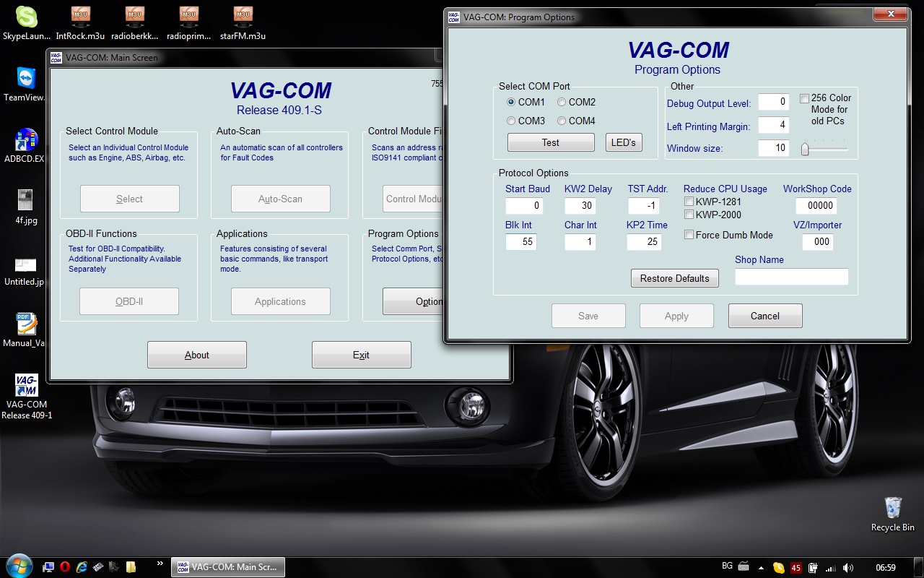This screenshot has width=924, height=578.
Task: Click the TST Addr. field
Action: coord(643,206)
